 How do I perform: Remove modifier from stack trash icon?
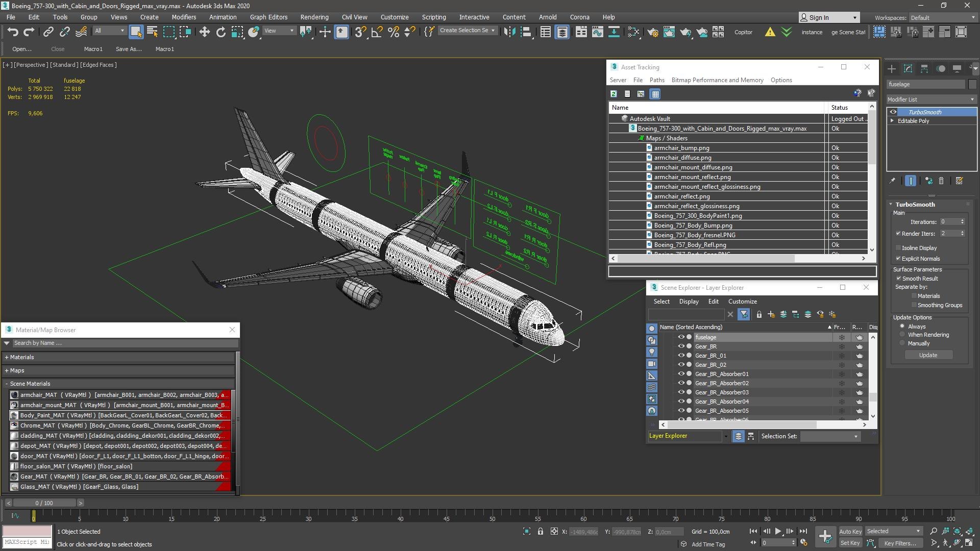tap(941, 181)
